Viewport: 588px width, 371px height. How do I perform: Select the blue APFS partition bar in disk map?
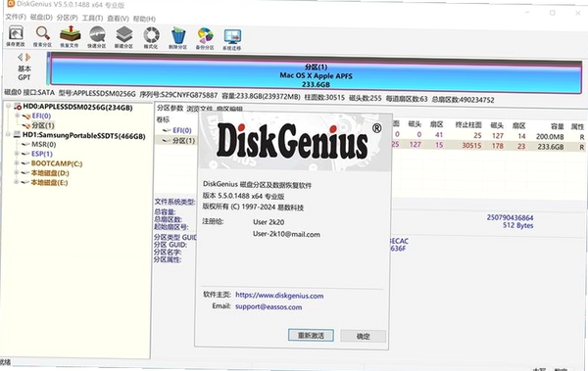pyautogui.click(x=316, y=75)
